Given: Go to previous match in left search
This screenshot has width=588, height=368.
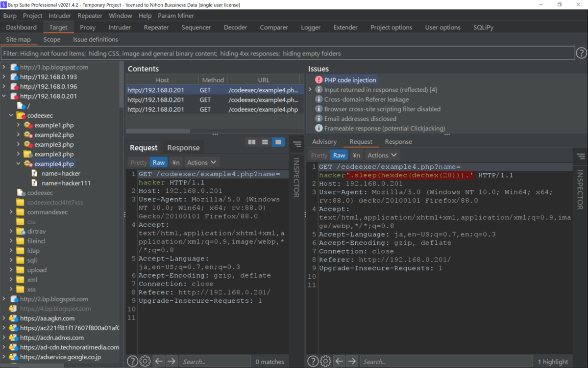Looking at the screenshot, I should click(159, 362).
